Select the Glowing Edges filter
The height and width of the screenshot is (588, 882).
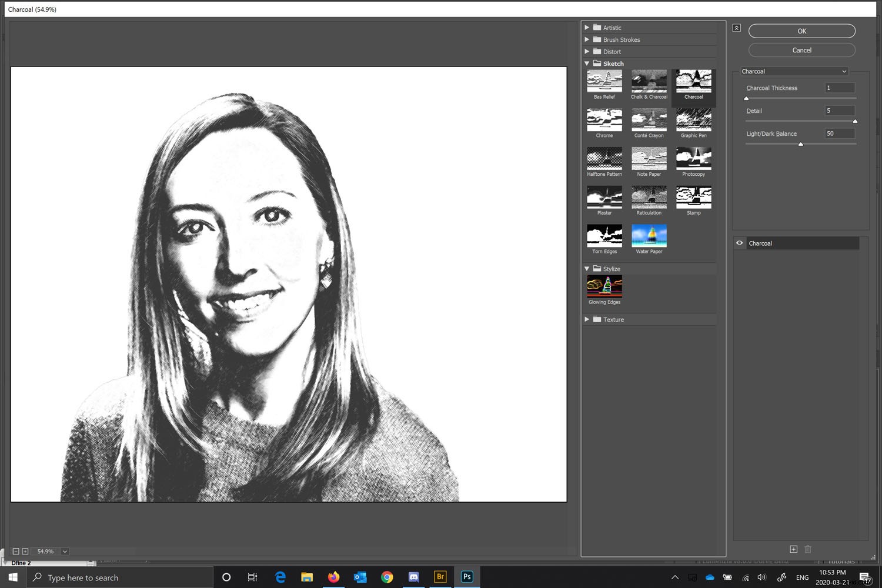(604, 286)
